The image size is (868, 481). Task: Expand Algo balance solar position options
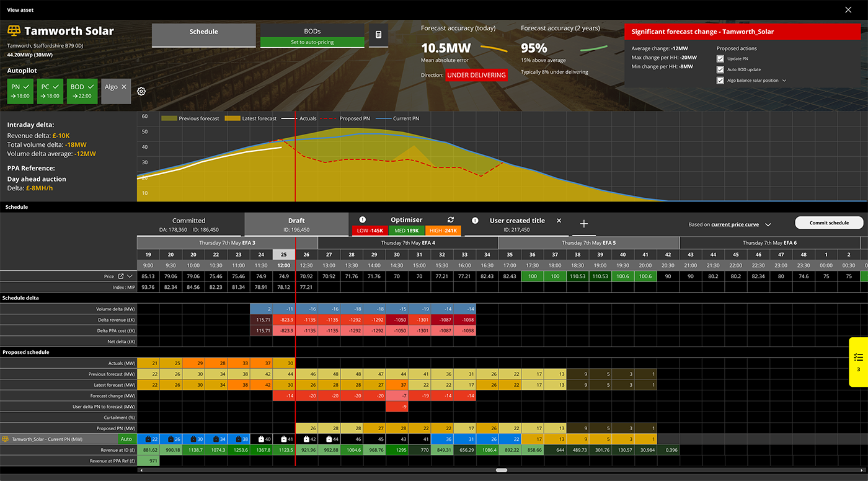pos(784,81)
